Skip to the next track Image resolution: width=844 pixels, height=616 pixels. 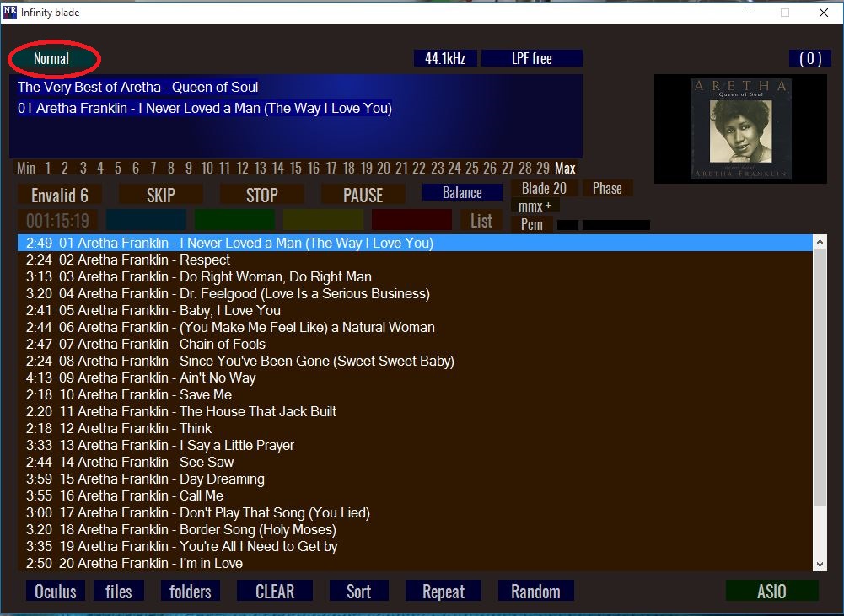click(160, 195)
